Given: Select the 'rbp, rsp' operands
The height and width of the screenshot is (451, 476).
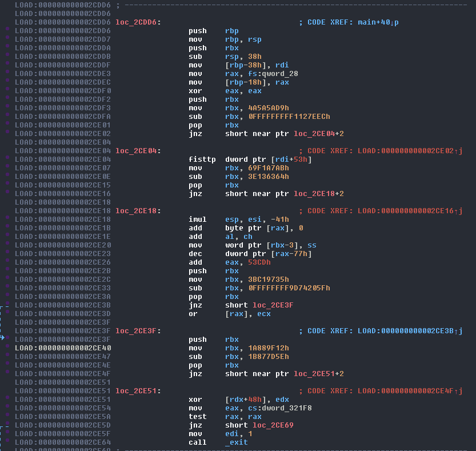Looking at the screenshot, I should coord(243,39).
